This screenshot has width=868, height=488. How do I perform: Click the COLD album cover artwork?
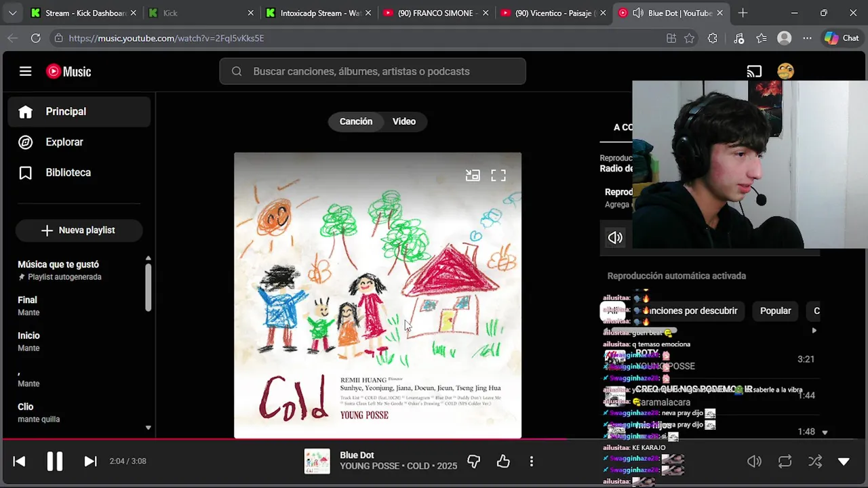coord(378,296)
